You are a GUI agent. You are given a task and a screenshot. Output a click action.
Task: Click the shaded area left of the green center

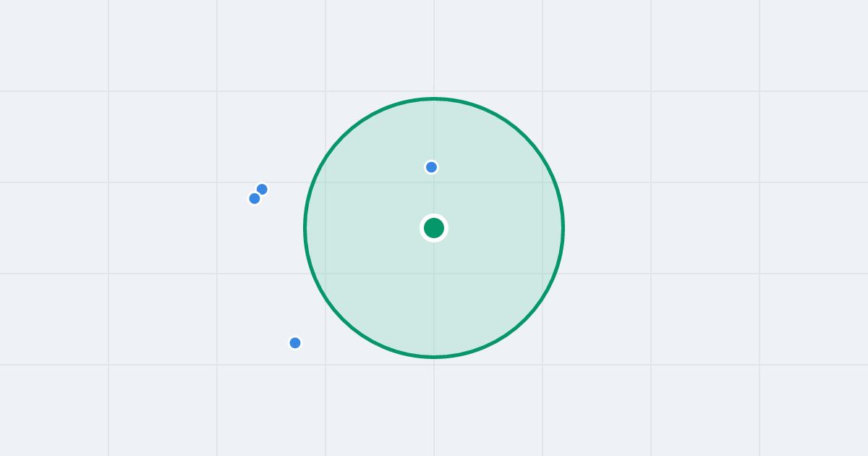[x=369, y=228]
